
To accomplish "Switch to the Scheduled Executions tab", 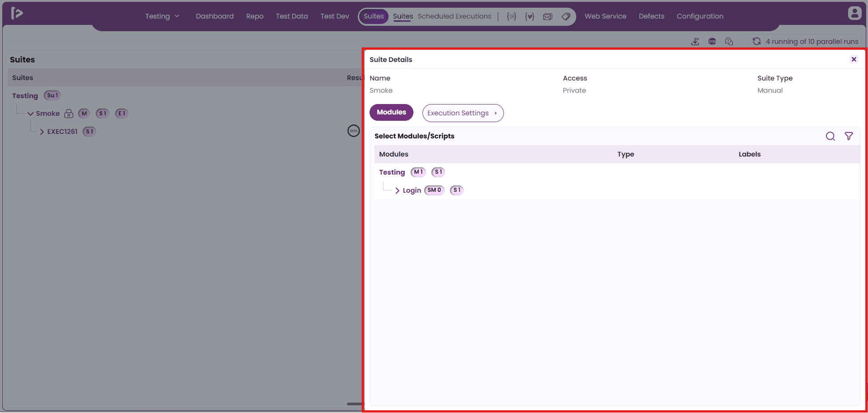I will [454, 16].
